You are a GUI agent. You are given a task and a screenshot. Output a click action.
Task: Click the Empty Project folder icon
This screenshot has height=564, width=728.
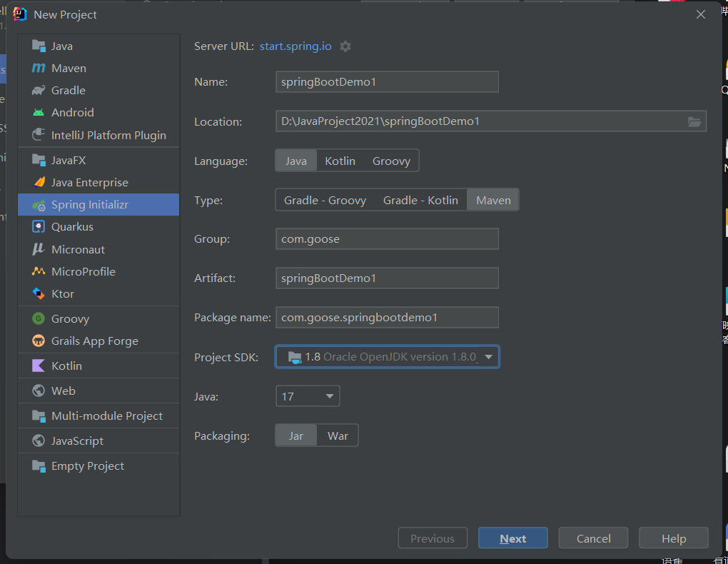tap(39, 466)
